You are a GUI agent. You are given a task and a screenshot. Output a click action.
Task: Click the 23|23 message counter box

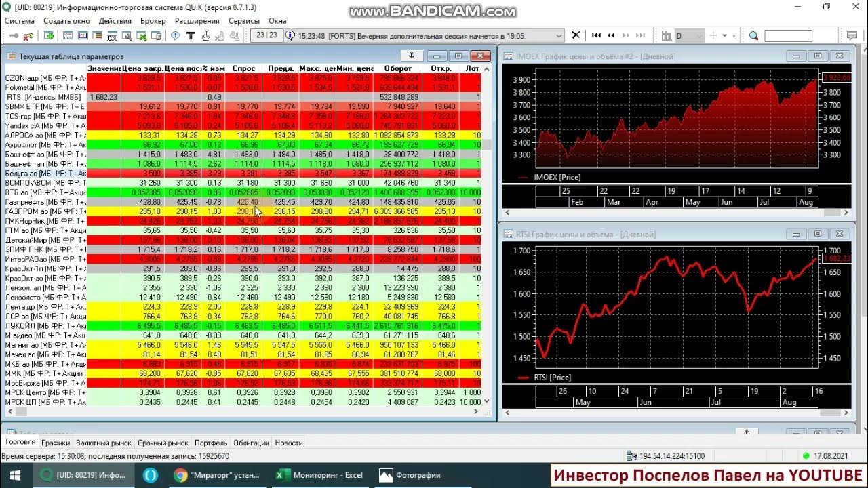click(267, 35)
